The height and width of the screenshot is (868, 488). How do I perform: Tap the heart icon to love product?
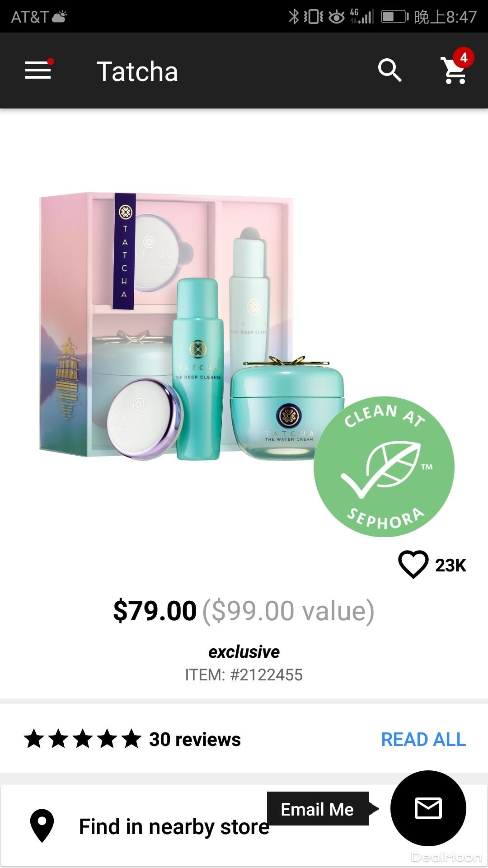tap(413, 565)
